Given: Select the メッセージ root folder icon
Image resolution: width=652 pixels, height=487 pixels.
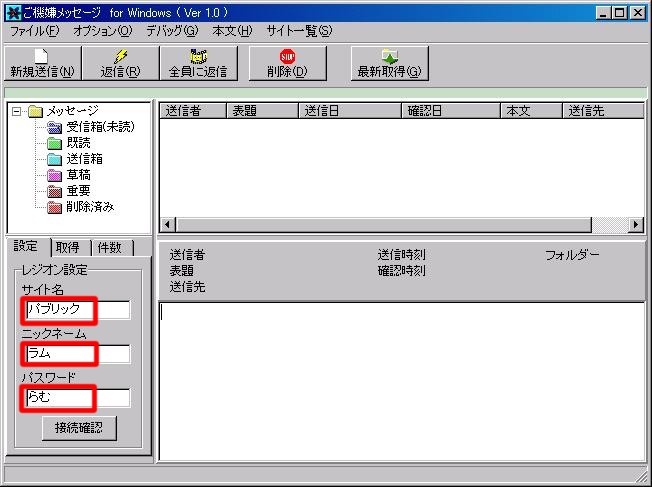Looking at the screenshot, I should [36, 111].
